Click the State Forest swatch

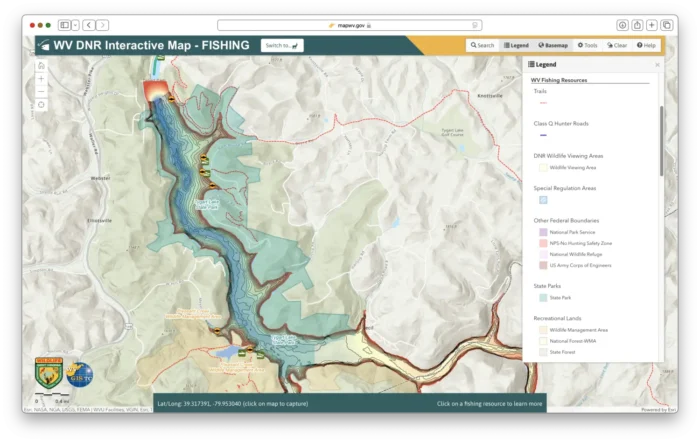pos(543,352)
